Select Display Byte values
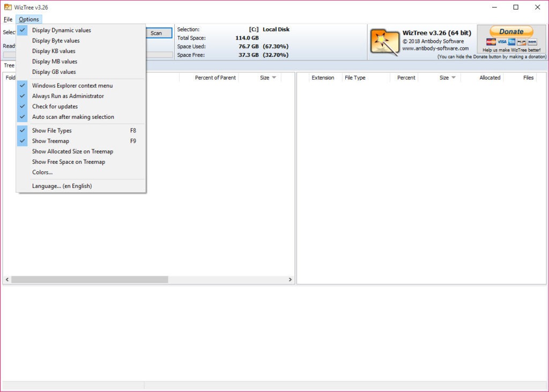Screen dimensions: 549x392 pyautogui.click(x=81, y=41)
